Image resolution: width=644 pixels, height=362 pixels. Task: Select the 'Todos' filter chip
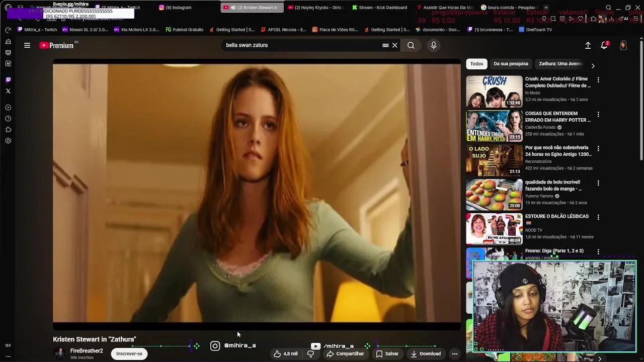[x=476, y=64]
